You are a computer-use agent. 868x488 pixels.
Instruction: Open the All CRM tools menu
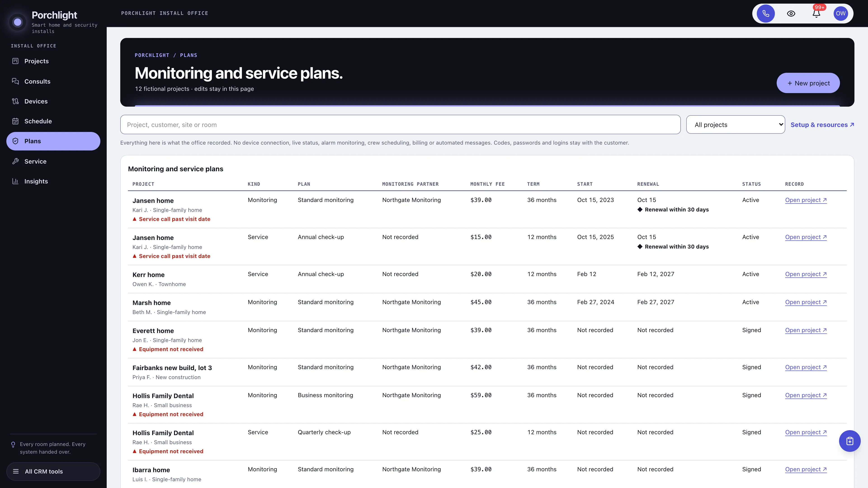pos(53,471)
